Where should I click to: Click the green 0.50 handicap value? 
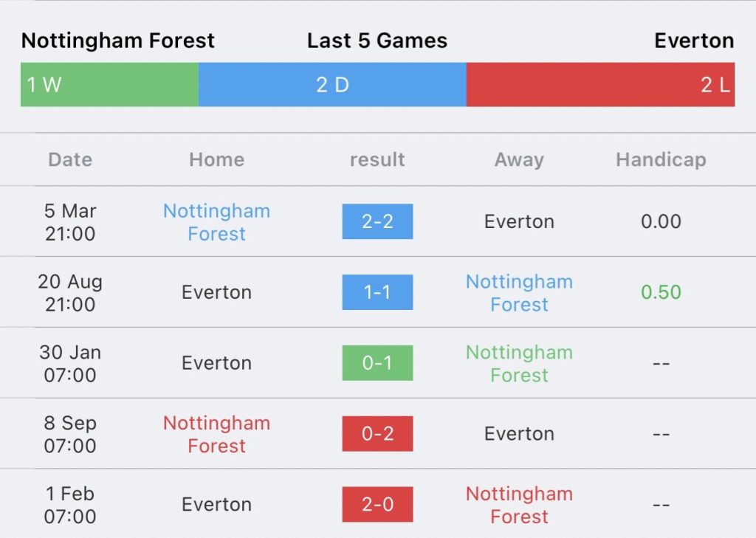tap(661, 292)
